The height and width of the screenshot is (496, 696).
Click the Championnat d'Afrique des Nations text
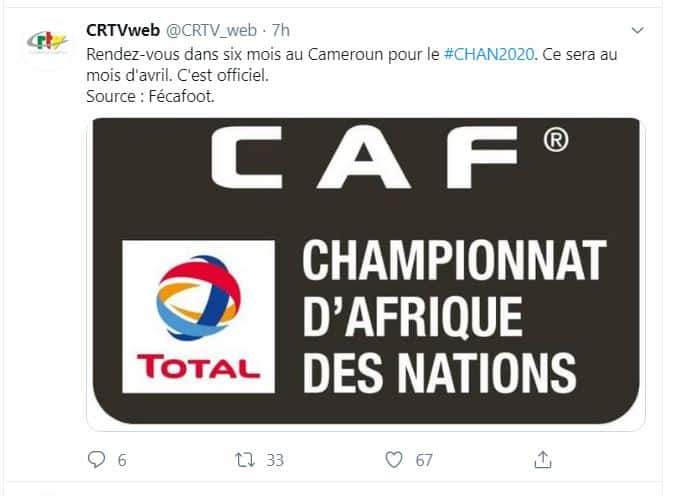coord(455,317)
